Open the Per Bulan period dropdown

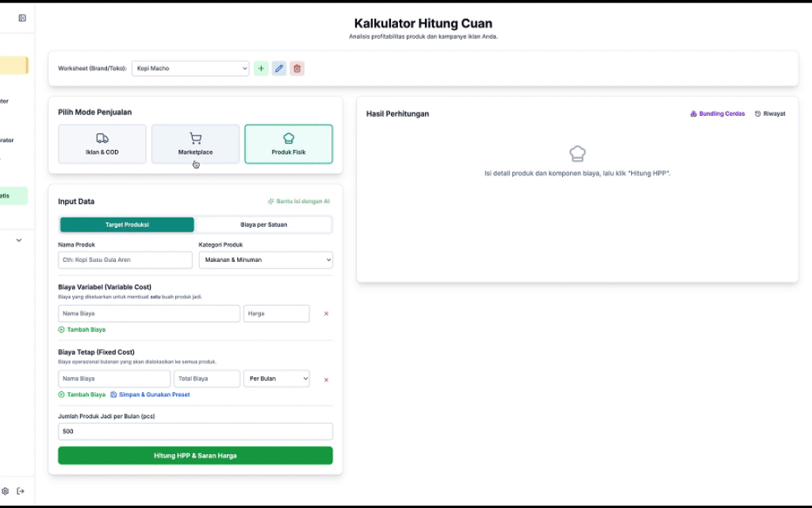276,379
